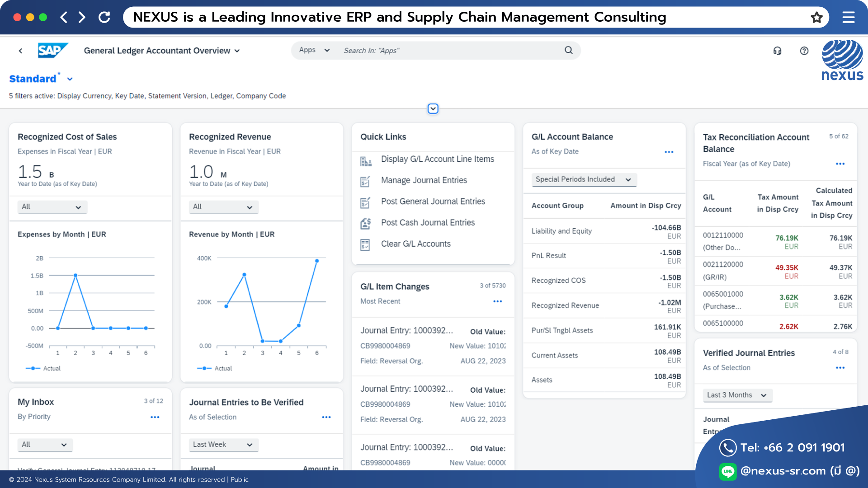This screenshot has height=488, width=868.
Task: Open Clear G/L Accounts link
Action: pyautogui.click(x=416, y=244)
